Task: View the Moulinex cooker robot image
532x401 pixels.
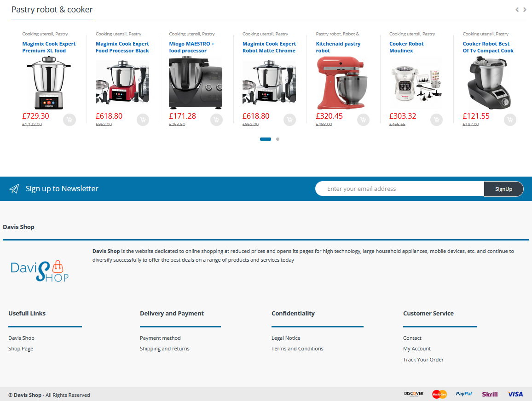Action: (x=416, y=83)
